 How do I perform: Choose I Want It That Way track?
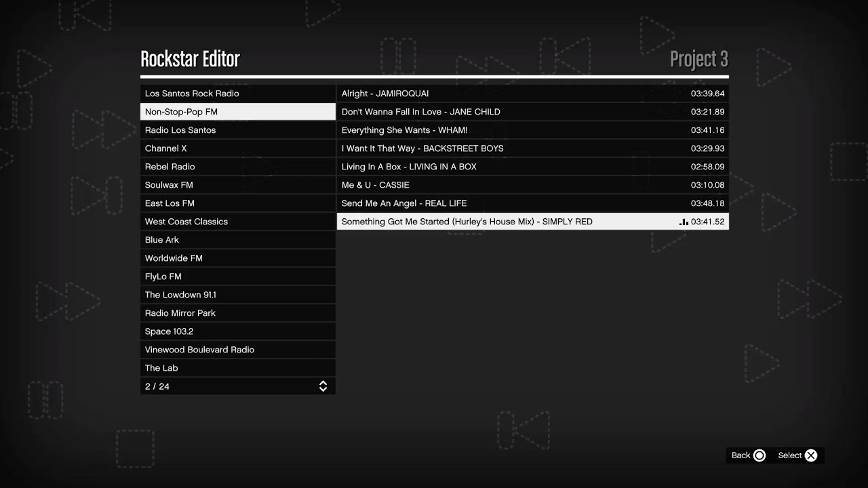[x=533, y=148]
